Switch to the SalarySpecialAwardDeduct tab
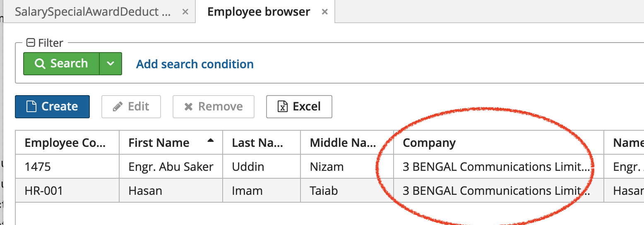The width and height of the screenshot is (644, 225). [93, 12]
